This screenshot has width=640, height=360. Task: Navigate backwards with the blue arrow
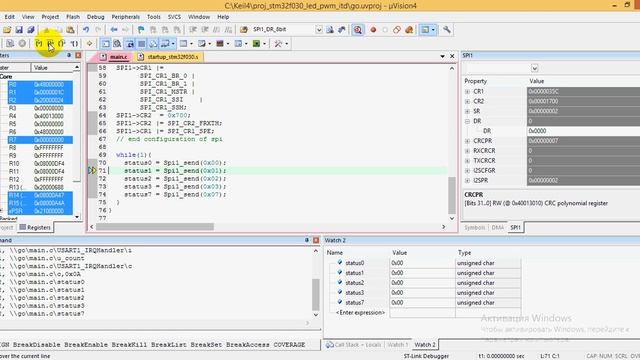click(x=114, y=30)
